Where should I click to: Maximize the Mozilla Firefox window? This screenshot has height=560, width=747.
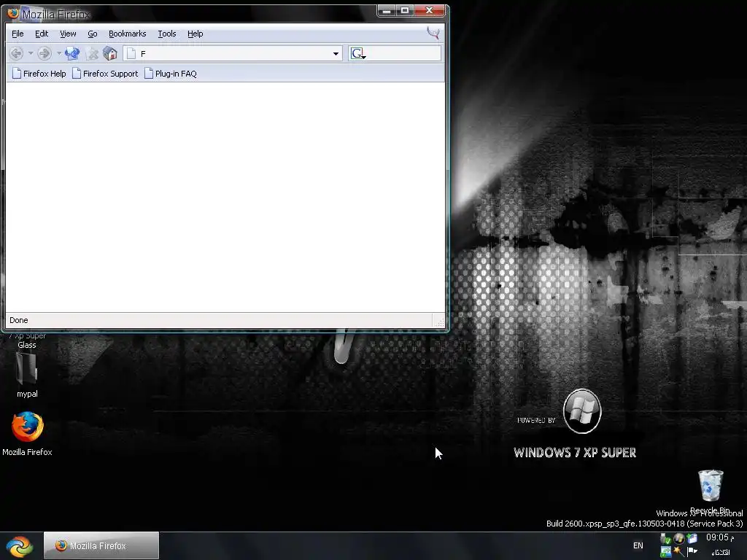[x=404, y=10]
